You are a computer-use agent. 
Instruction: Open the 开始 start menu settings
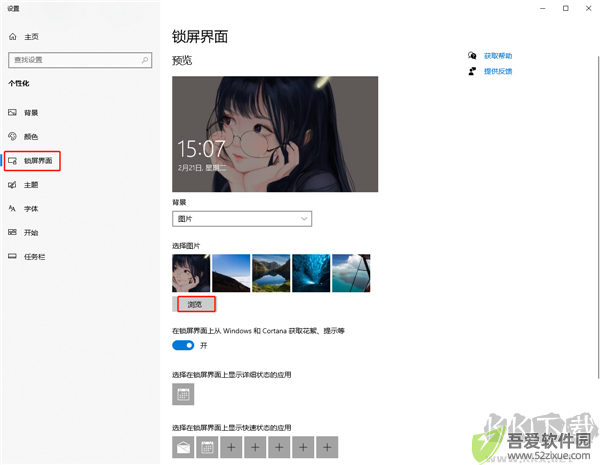pyautogui.click(x=23, y=232)
